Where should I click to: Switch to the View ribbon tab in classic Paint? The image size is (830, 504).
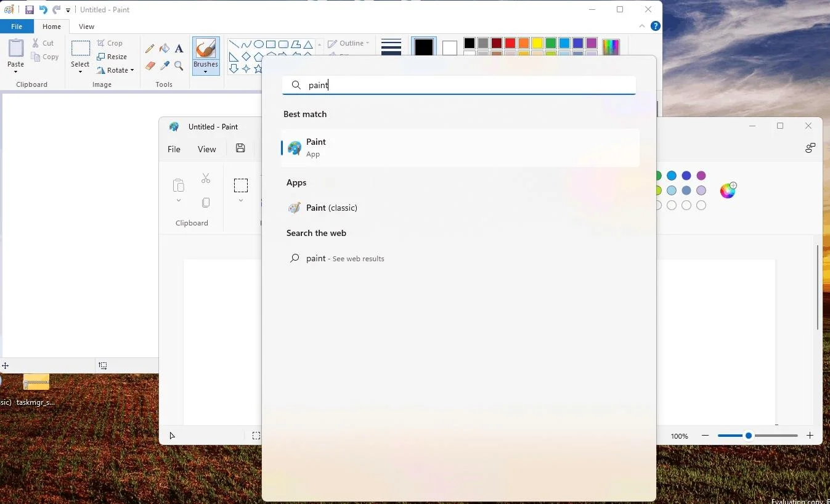click(86, 26)
